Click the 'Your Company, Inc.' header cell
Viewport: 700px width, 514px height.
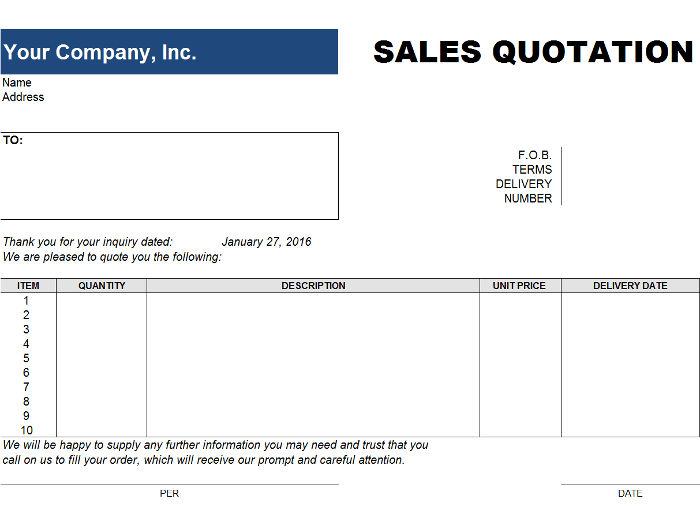pyautogui.click(x=168, y=52)
